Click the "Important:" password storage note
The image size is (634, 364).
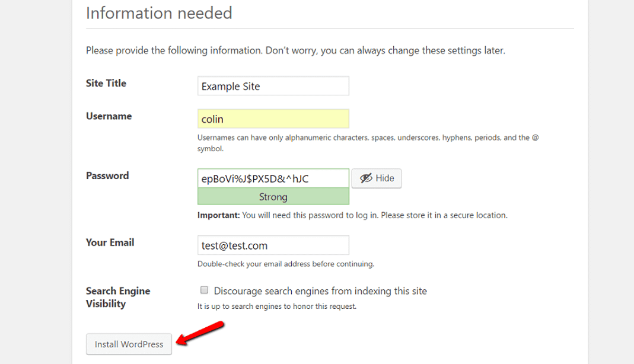click(x=352, y=215)
